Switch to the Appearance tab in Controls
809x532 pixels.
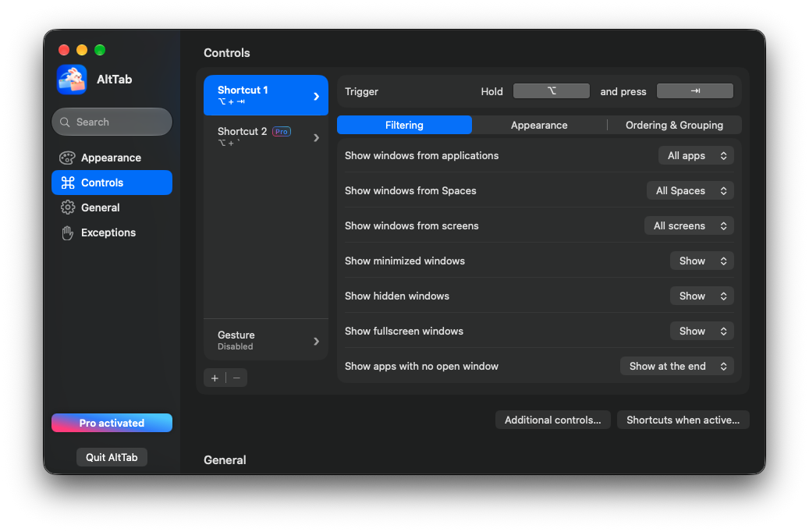(x=539, y=126)
